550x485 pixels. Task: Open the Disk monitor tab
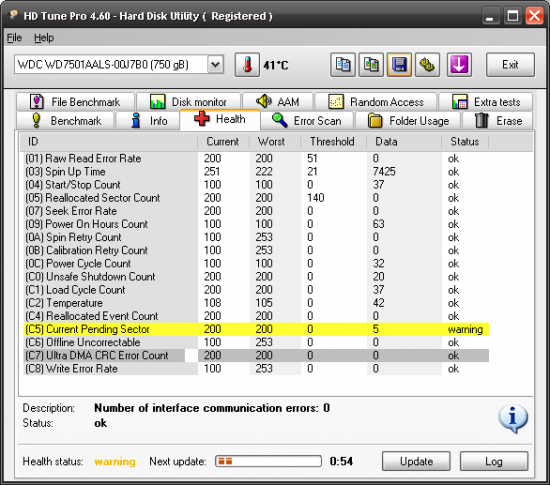coord(188,102)
